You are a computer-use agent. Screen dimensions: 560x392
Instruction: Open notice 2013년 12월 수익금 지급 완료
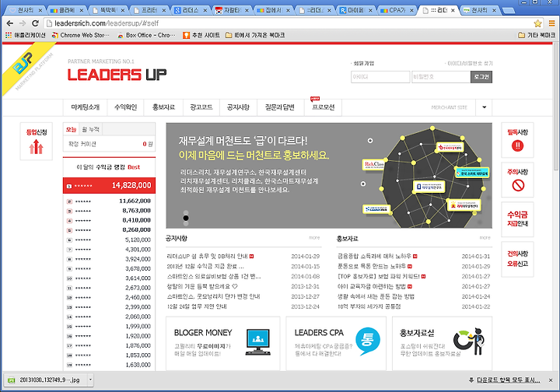(205, 266)
